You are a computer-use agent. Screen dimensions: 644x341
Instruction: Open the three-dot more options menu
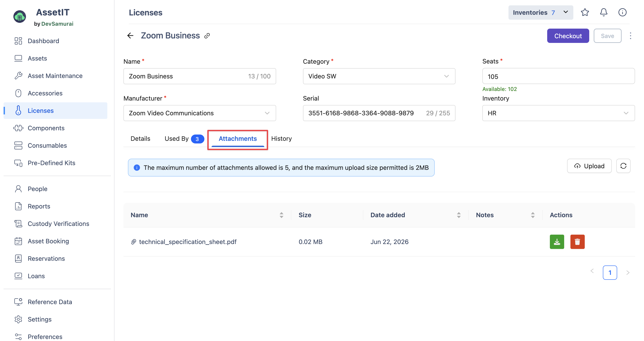[x=630, y=36]
